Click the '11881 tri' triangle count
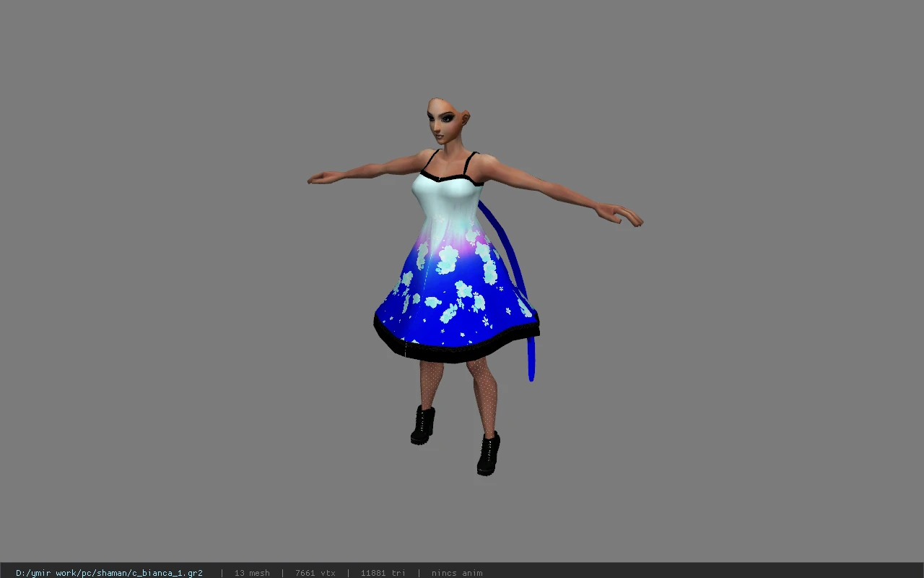This screenshot has height=578, width=924. (383, 573)
